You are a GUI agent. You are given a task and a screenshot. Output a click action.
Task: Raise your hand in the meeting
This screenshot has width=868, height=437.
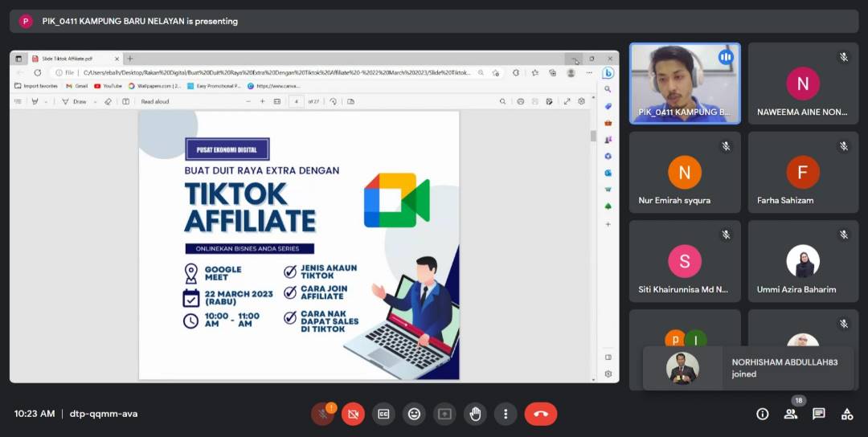tap(475, 414)
